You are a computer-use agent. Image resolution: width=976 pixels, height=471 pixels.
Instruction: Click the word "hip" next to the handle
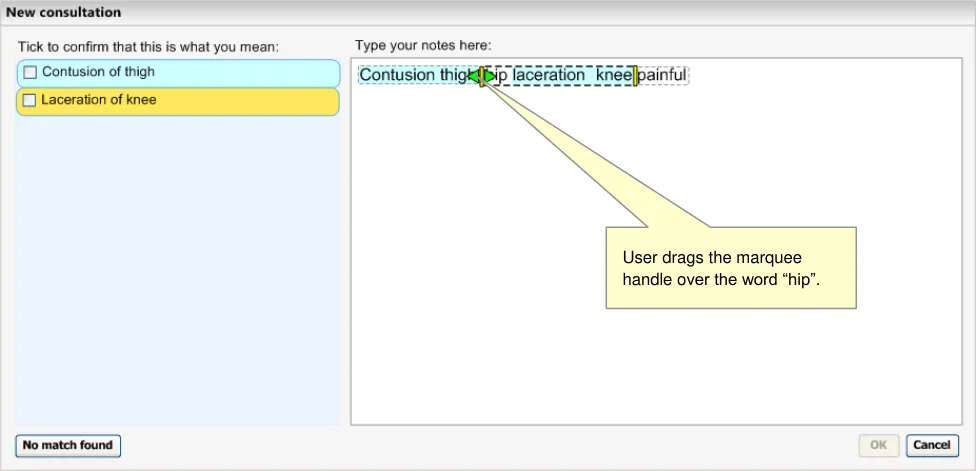coord(500,75)
